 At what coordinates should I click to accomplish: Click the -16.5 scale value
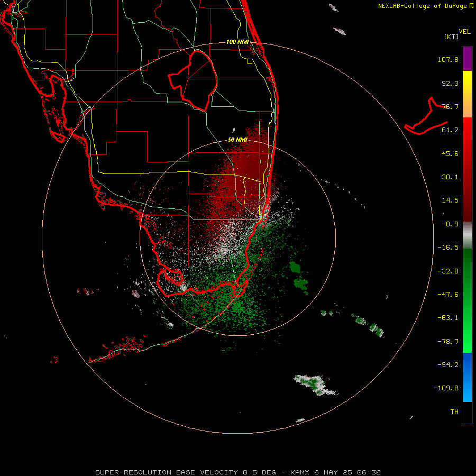tap(448, 248)
